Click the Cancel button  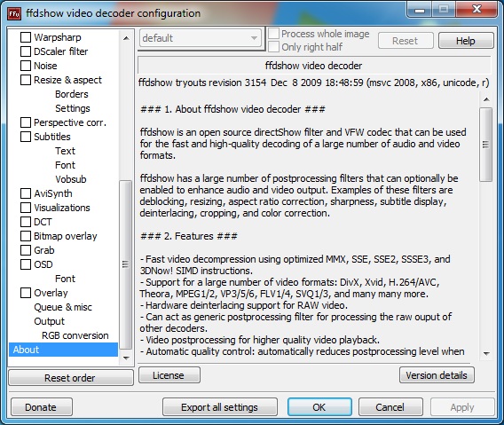coord(390,407)
